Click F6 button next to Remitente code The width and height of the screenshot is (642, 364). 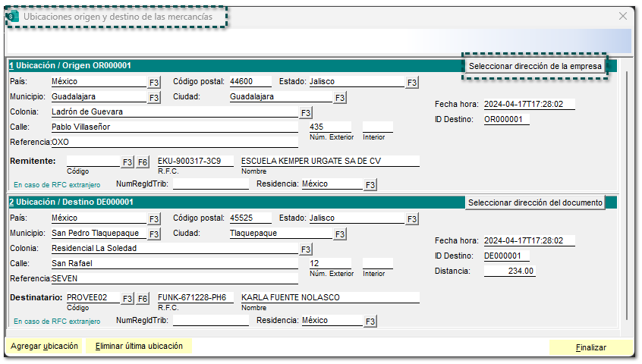pyautogui.click(x=143, y=162)
